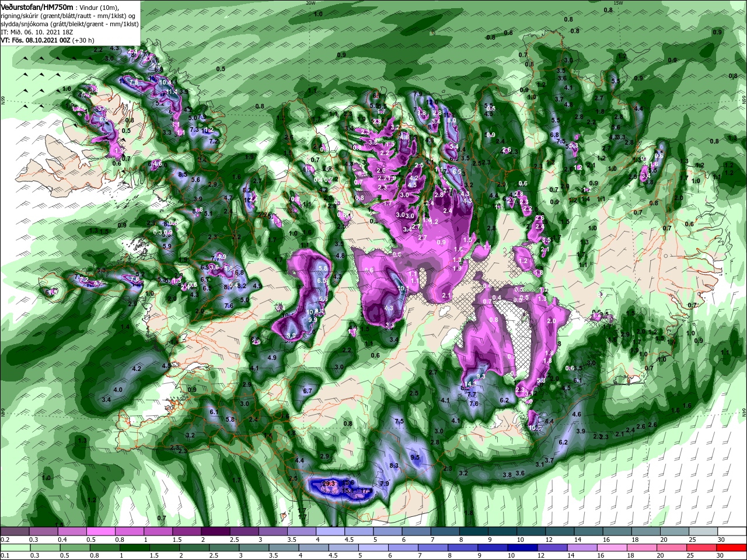
Task: Click the 9.3 value on the map
Action: (481, 377)
